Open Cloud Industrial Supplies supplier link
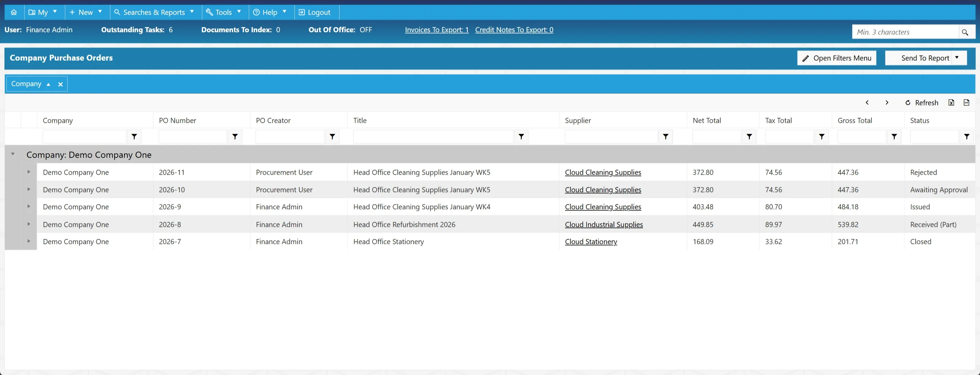The image size is (980, 375). pyautogui.click(x=604, y=225)
